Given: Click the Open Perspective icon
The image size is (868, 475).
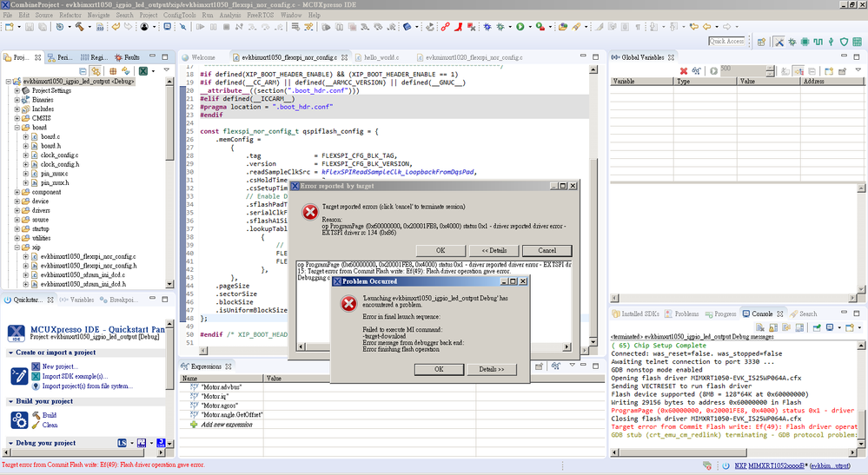Looking at the screenshot, I should point(761,42).
